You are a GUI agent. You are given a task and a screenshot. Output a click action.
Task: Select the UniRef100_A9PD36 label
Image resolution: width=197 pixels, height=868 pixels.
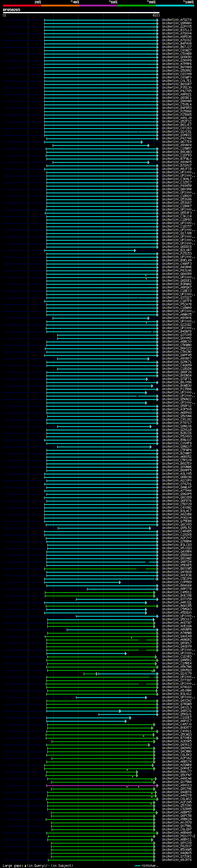(177, 37)
